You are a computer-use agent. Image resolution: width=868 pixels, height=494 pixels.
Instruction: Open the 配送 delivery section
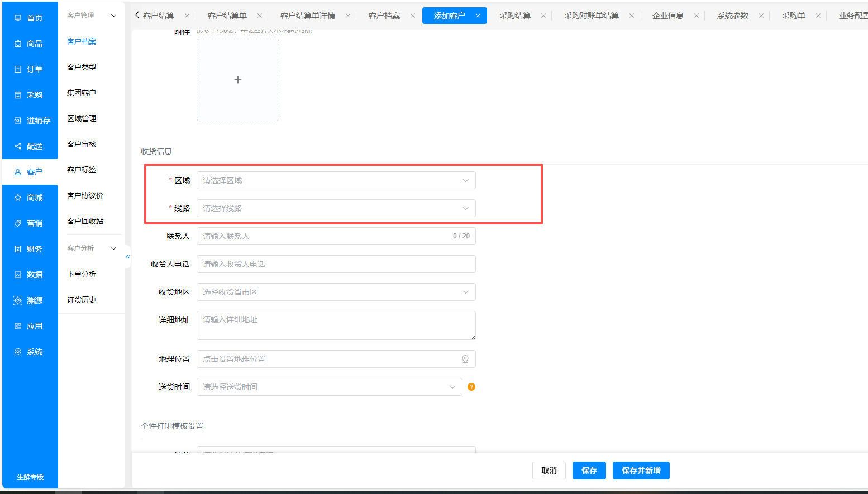coord(30,146)
